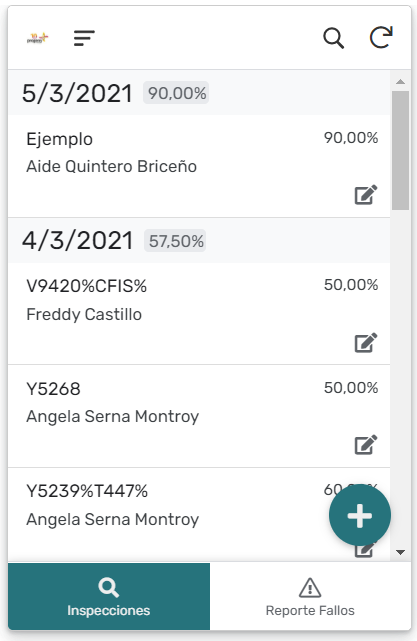Click the 57,50% badge next to 4/3/2021
This screenshot has height=641, width=417.
point(175,241)
